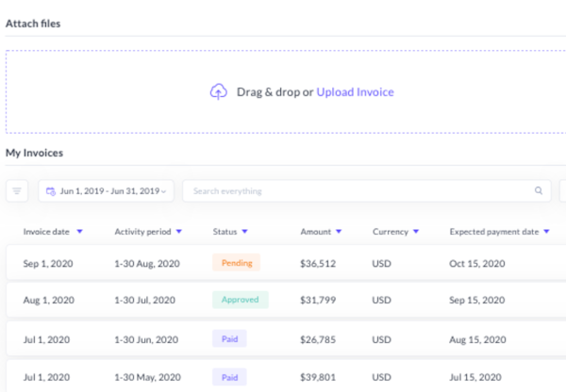This screenshot has width=566, height=392.
Task: Click the calendar icon in date range
Action: (51, 191)
